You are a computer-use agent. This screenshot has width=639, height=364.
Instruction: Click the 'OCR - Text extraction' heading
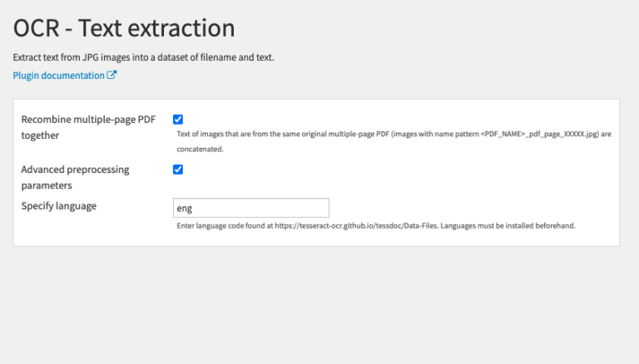[124, 27]
